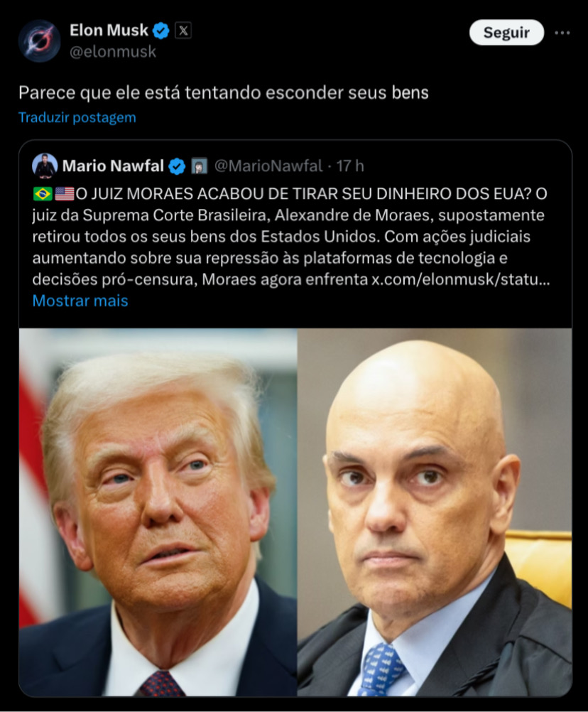Expand quoted post with Mostrar mais
This screenshot has width=588, height=712.
click(80, 301)
